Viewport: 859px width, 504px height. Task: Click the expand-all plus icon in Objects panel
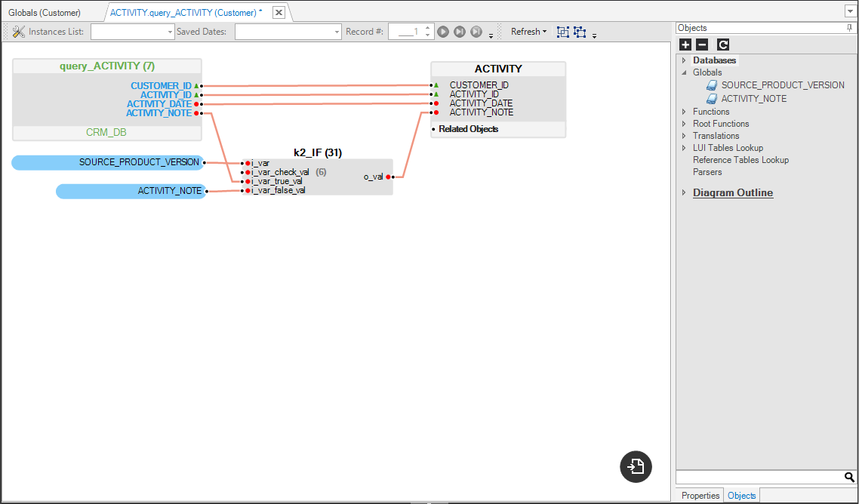coord(685,45)
